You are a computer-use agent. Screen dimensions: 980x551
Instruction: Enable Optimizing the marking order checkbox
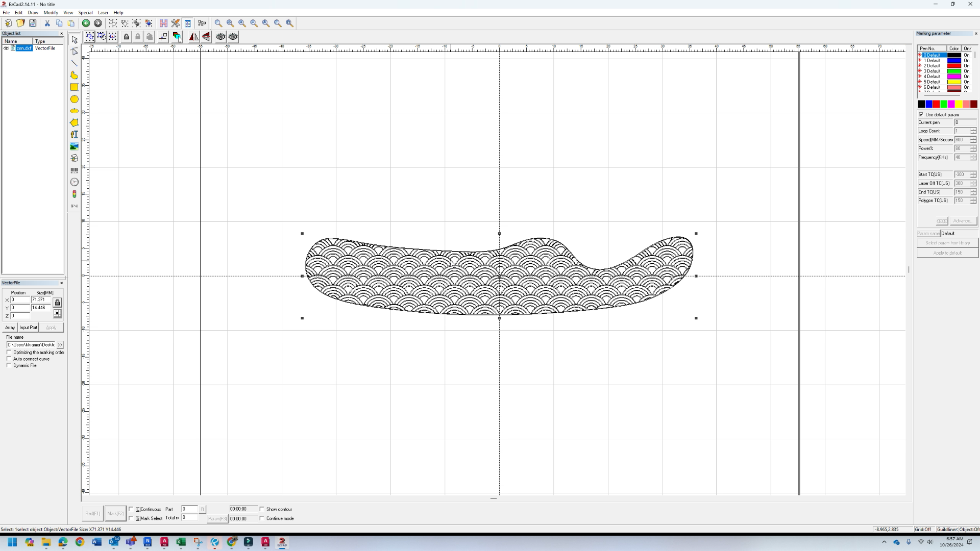pos(9,352)
